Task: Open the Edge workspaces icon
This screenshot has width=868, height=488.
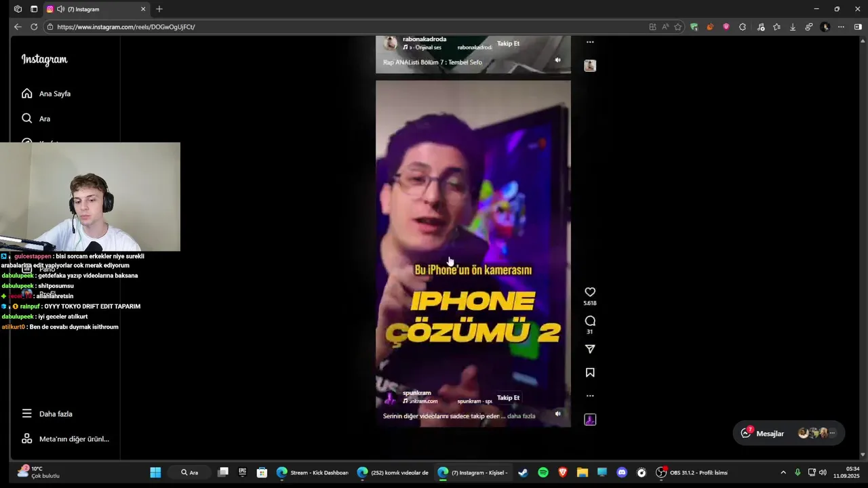Action: click(x=18, y=9)
